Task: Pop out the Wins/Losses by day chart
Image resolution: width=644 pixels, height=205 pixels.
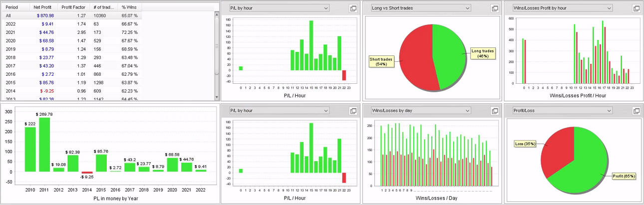Action: 495,111
